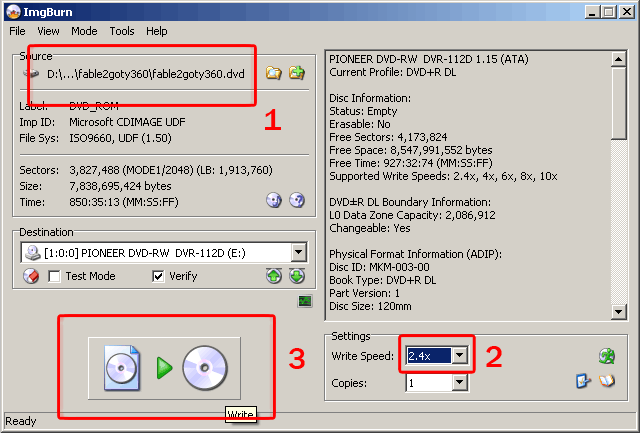Expand the Write Speed dropdown
Image resolution: width=640 pixels, height=433 pixels.
pyautogui.click(x=460, y=355)
